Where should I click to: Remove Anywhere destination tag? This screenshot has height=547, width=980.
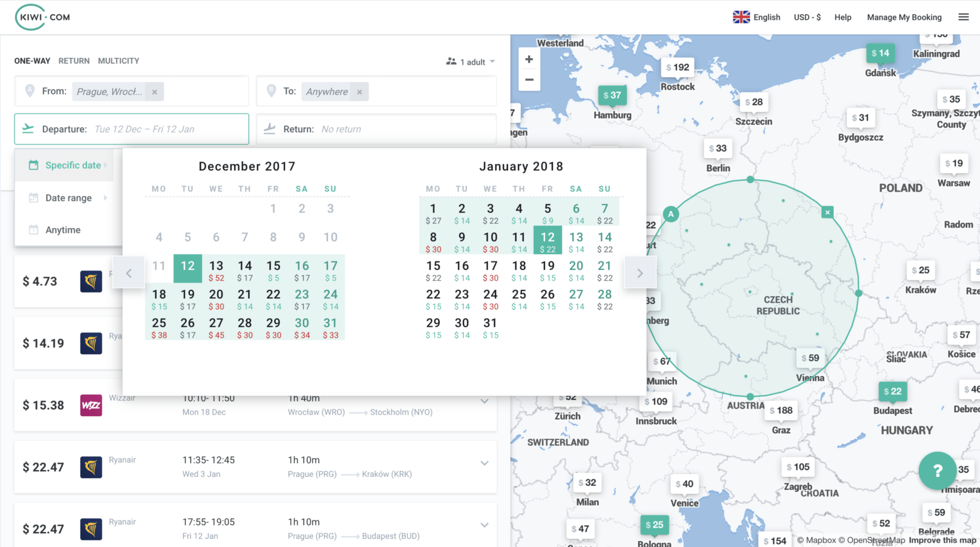pyautogui.click(x=360, y=92)
